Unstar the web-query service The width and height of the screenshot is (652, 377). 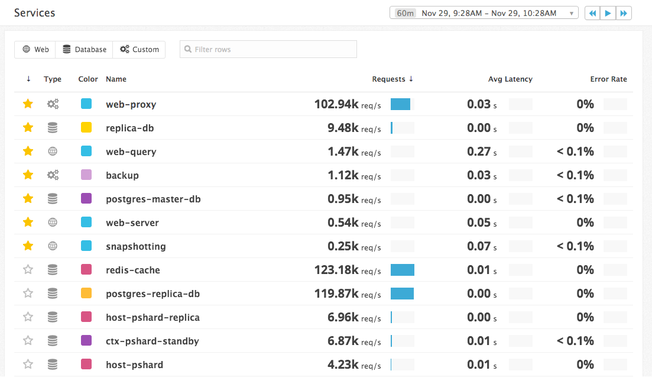click(28, 151)
